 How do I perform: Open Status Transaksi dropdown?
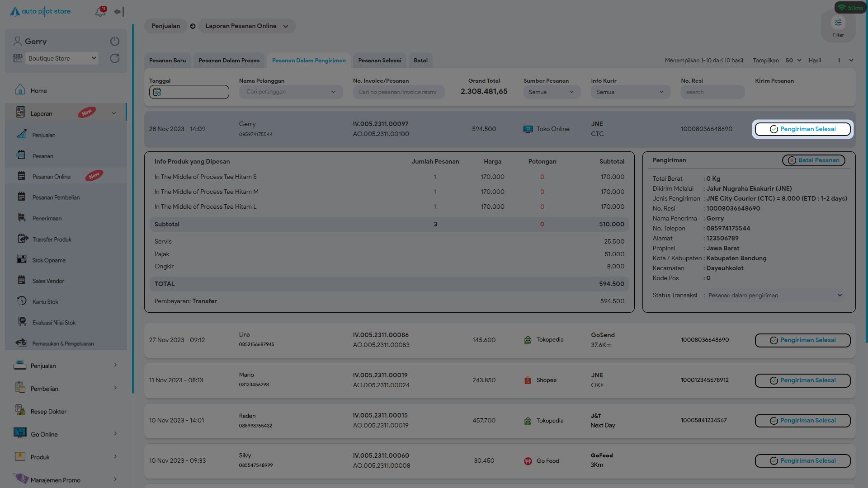pos(774,296)
